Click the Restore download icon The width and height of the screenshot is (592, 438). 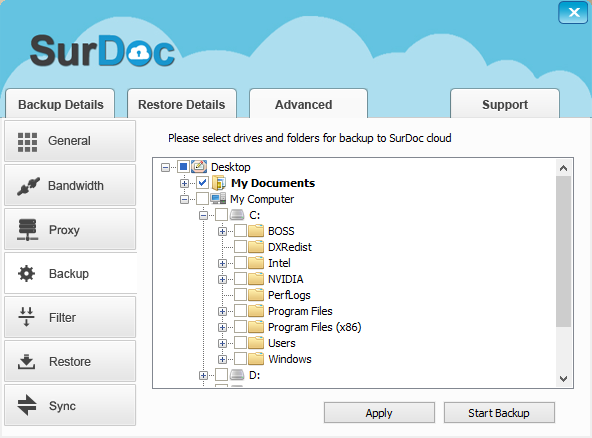coord(26,361)
